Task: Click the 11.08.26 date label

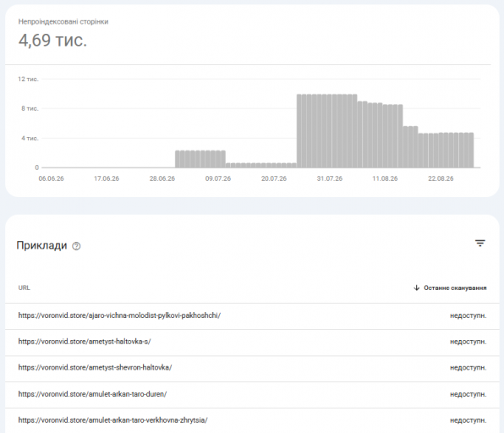Action: click(385, 178)
